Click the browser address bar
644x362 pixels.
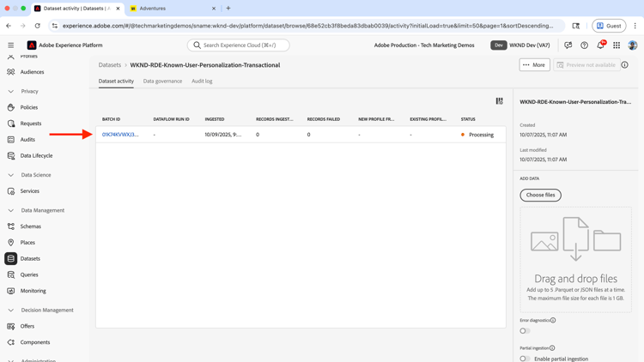(308, 26)
